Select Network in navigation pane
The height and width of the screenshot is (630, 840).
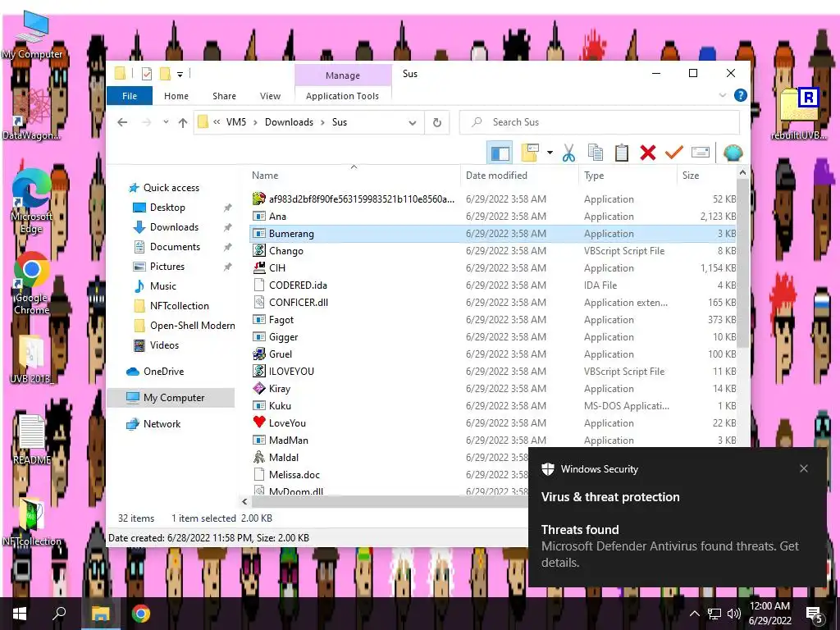(x=162, y=424)
